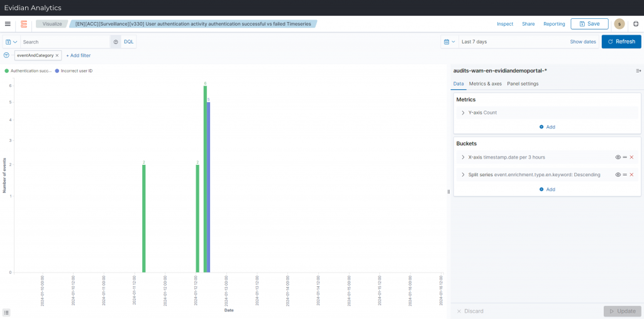Add a new filter

[79, 55]
